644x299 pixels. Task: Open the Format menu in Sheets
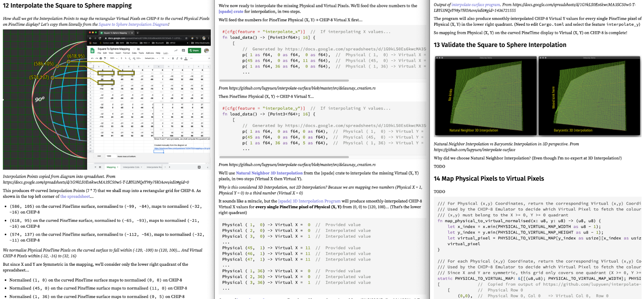pos(126,53)
